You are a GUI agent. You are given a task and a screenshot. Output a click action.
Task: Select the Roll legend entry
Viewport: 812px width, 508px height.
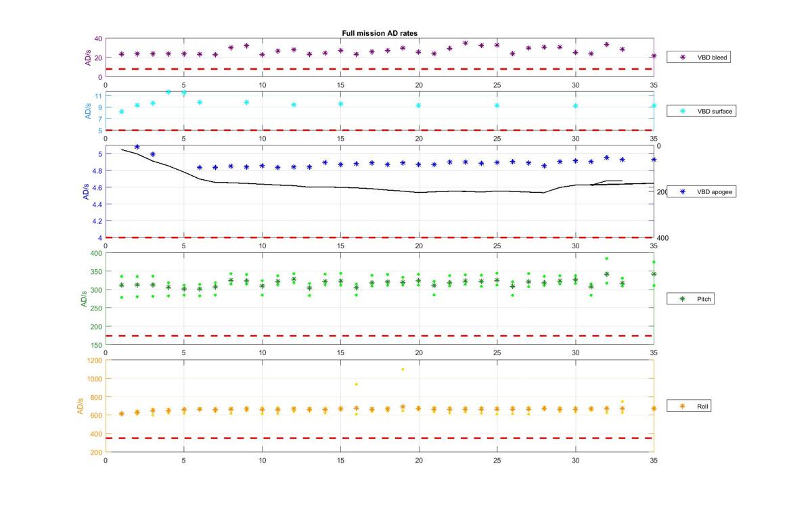(x=689, y=407)
